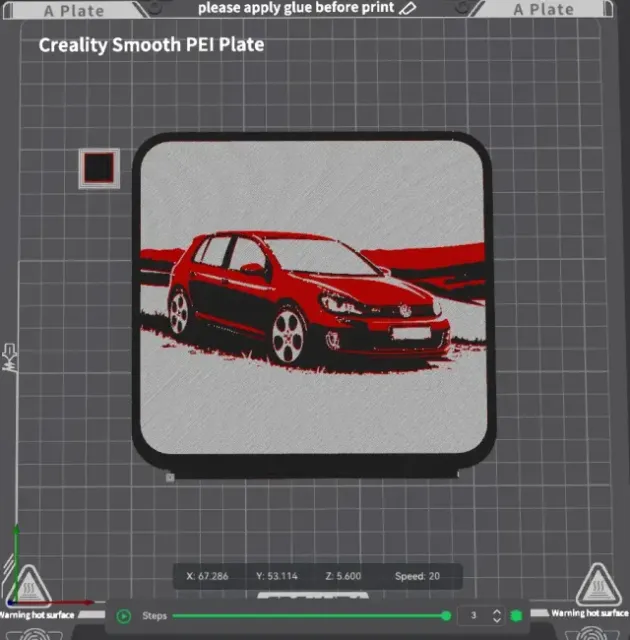This screenshot has width=630, height=640.
Task: Click the green Steps slider handle
Action: coord(446,616)
